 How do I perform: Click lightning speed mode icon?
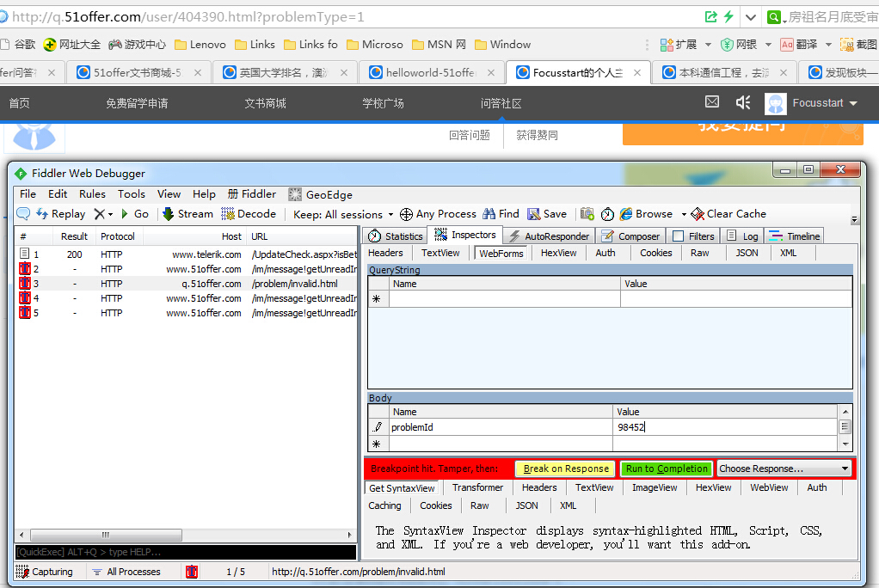pyautogui.click(x=728, y=16)
